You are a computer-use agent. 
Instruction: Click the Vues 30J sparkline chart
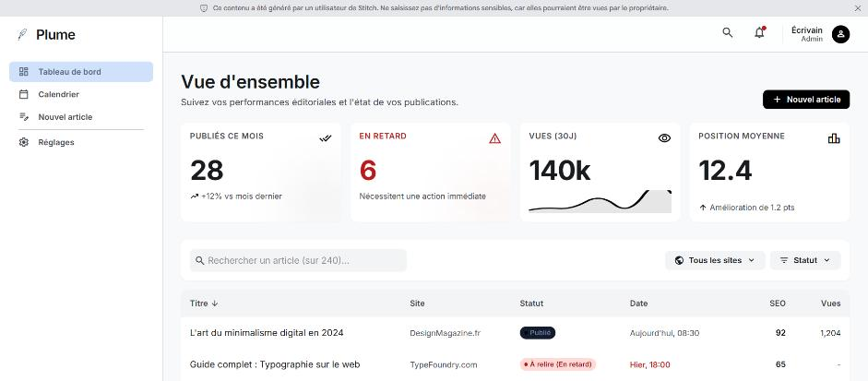(x=600, y=202)
